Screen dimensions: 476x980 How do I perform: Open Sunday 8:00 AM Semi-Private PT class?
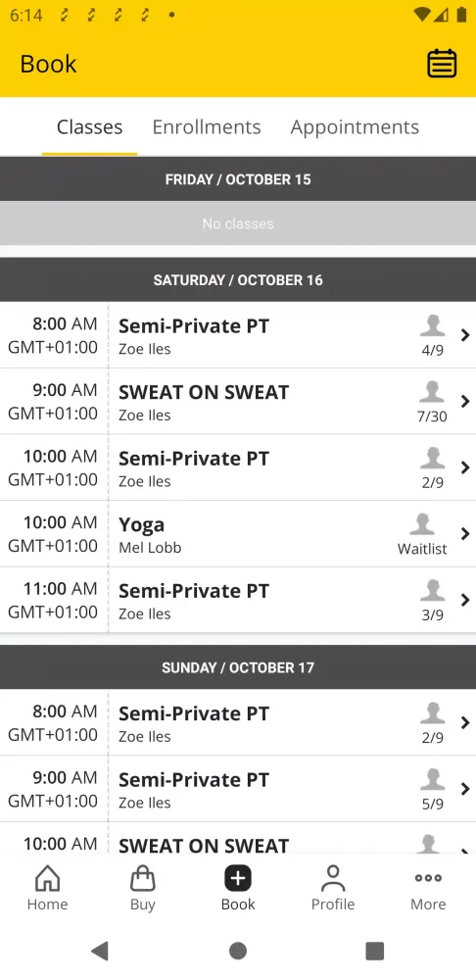(x=238, y=722)
